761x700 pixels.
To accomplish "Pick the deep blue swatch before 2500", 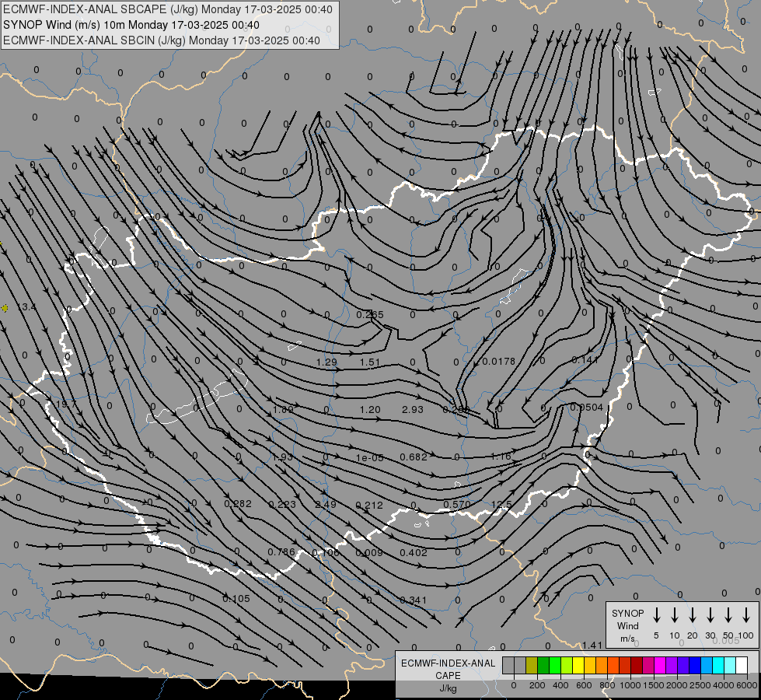I will (x=695, y=666).
